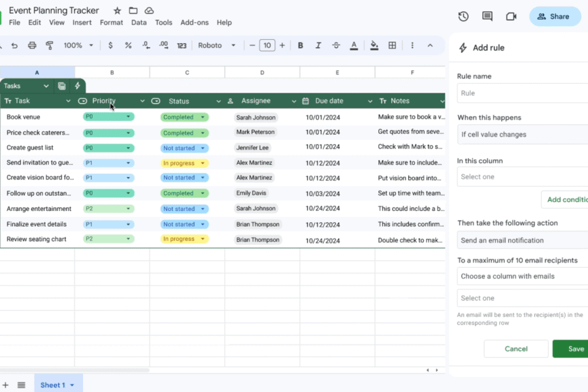Save the new rule
The image size is (588, 392).
(x=570, y=349)
